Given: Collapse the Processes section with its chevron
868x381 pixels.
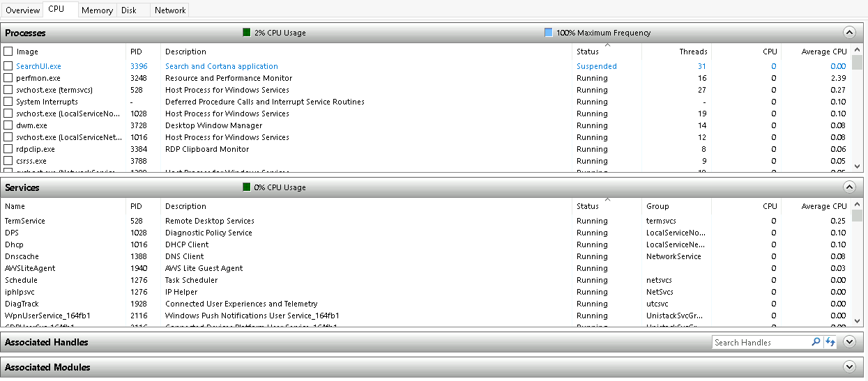Looking at the screenshot, I should (x=848, y=33).
